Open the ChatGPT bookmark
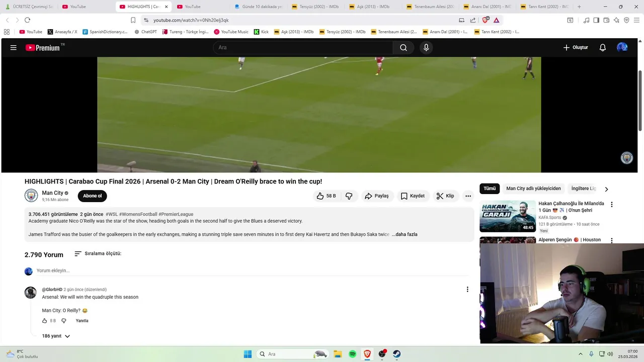Image resolution: width=644 pixels, height=362 pixels. tap(145, 32)
